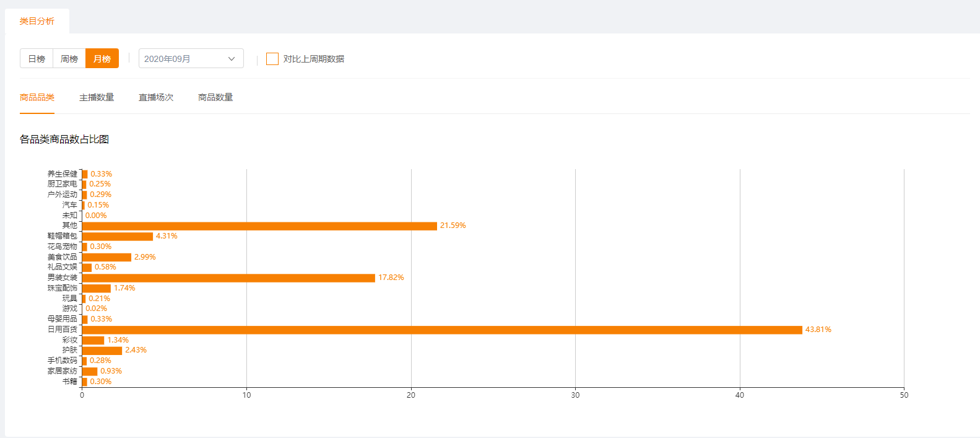Open the 主播数量 tab
This screenshot has width=980, height=438.
click(x=97, y=97)
